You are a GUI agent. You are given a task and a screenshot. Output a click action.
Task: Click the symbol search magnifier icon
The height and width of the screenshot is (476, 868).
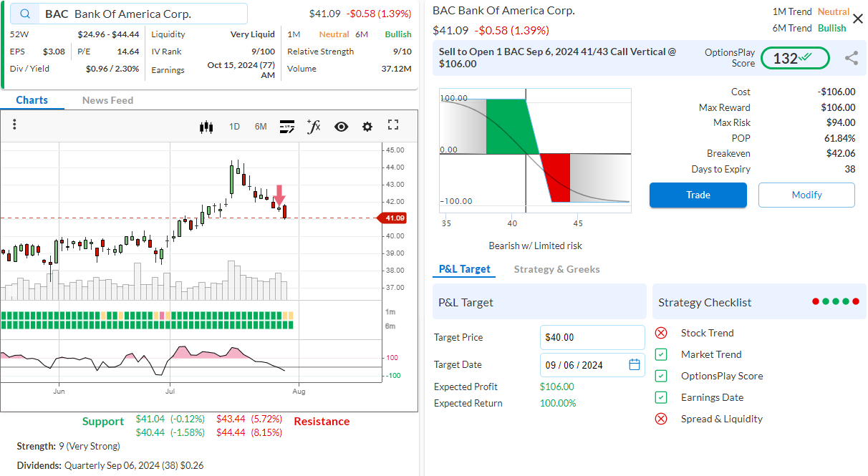[x=25, y=14]
